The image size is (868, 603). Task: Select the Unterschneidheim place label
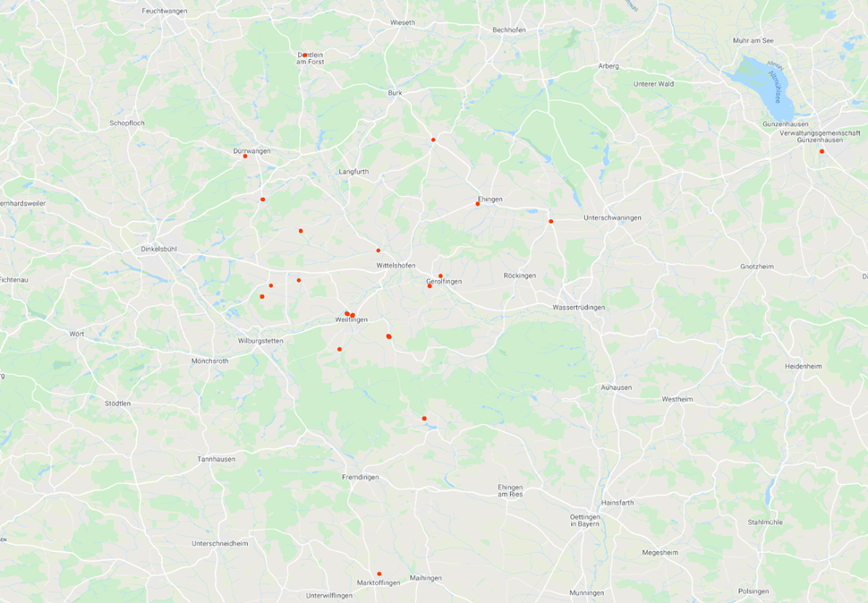[x=220, y=543]
